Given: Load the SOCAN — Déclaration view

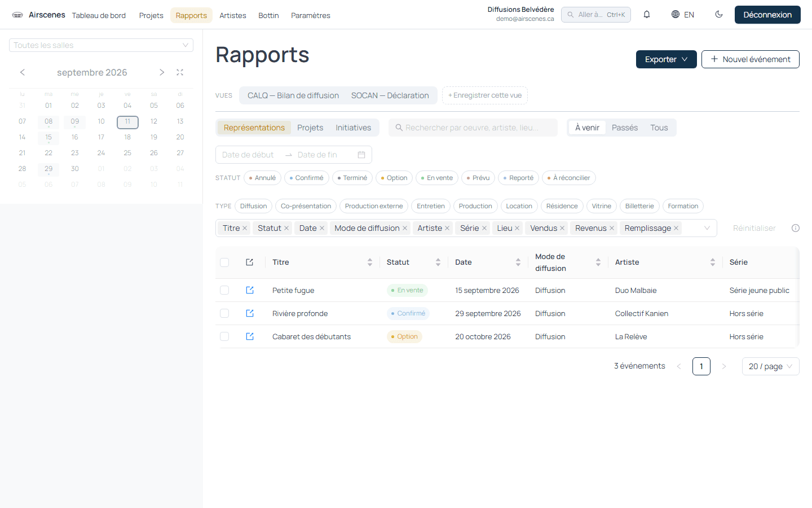Looking at the screenshot, I should coord(390,95).
